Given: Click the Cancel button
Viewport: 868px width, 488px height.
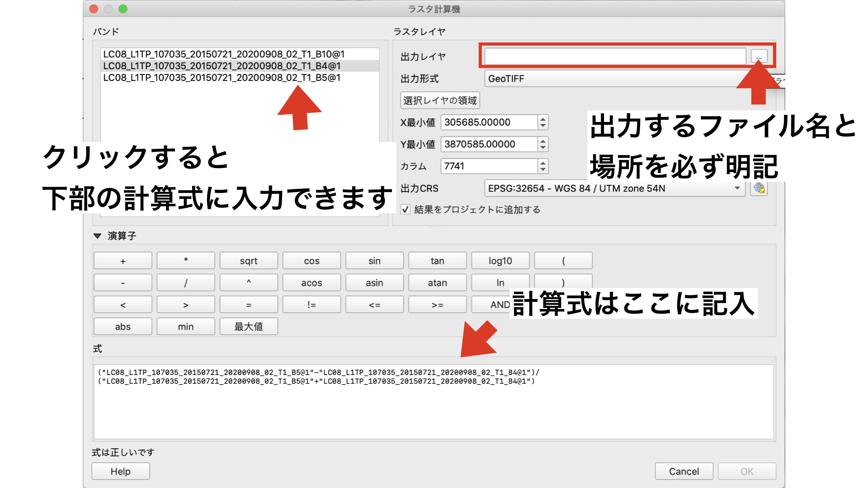Looking at the screenshot, I should 684,471.
